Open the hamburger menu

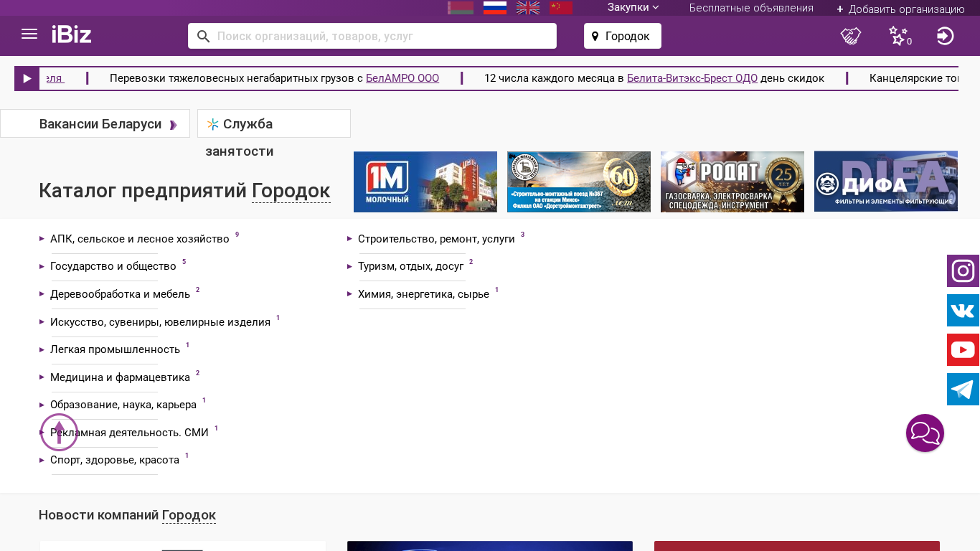pos(29,34)
